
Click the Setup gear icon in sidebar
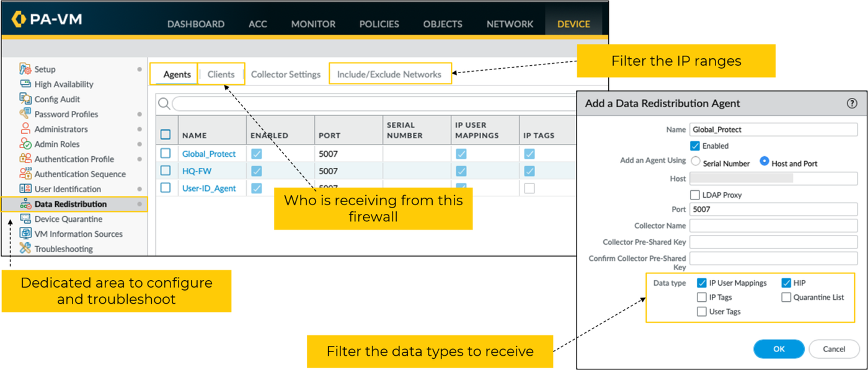25,69
